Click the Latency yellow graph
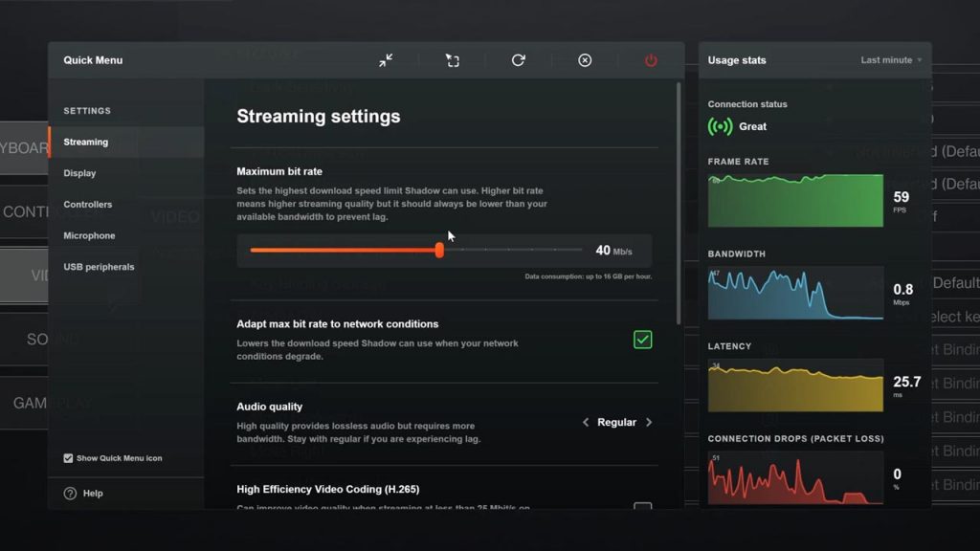The height and width of the screenshot is (551, 980). click(795, 386)
